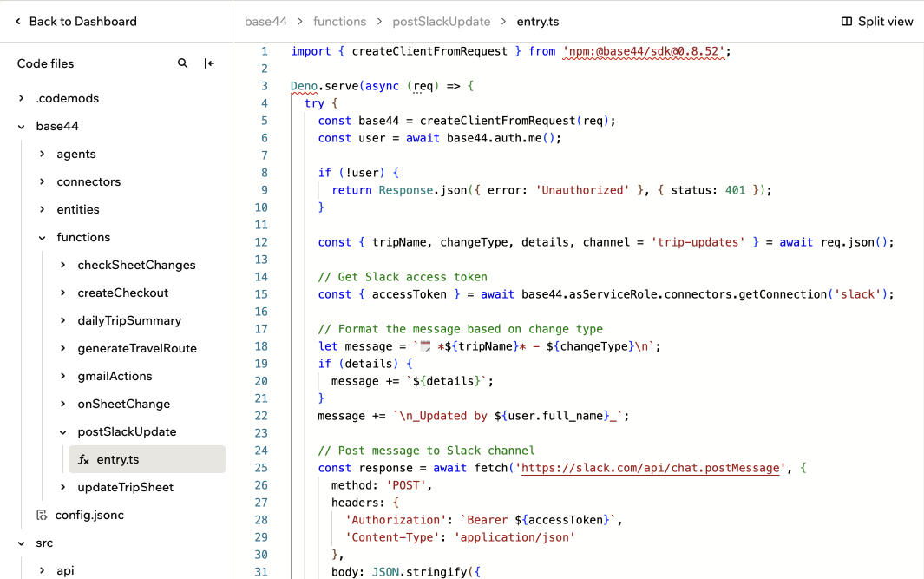Open the Slack chat.postMessage URL link
The height and width of the screenshot is (579, 924).
pos(651,468)
